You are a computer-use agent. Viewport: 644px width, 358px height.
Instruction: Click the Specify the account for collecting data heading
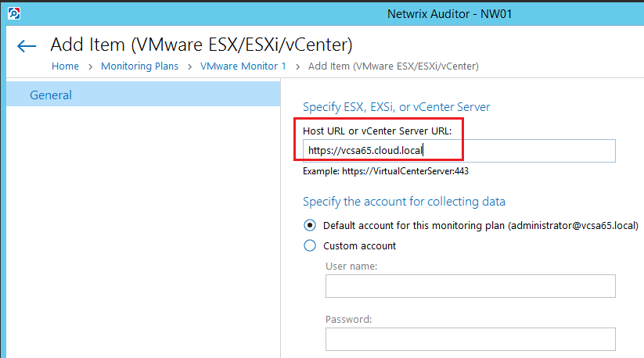pyautogui.click(x=404, y=202)
